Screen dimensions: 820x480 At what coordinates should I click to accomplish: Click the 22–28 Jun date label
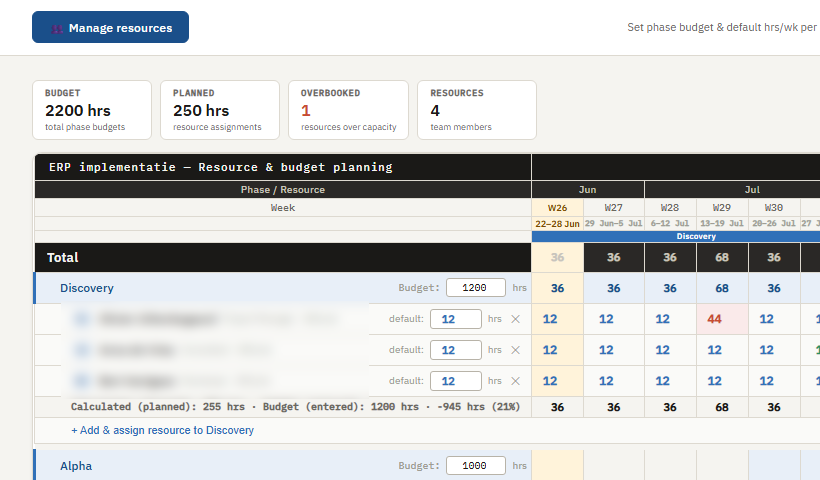[557, 223]
